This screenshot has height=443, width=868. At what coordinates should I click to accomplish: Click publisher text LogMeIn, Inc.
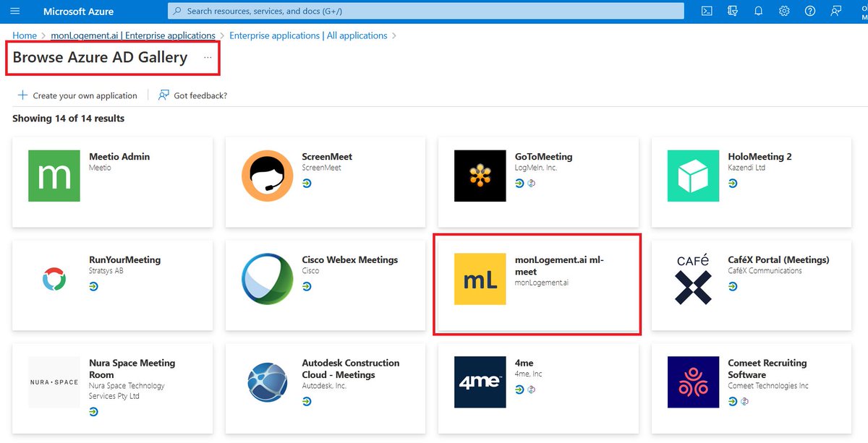[x=536, y=168]
